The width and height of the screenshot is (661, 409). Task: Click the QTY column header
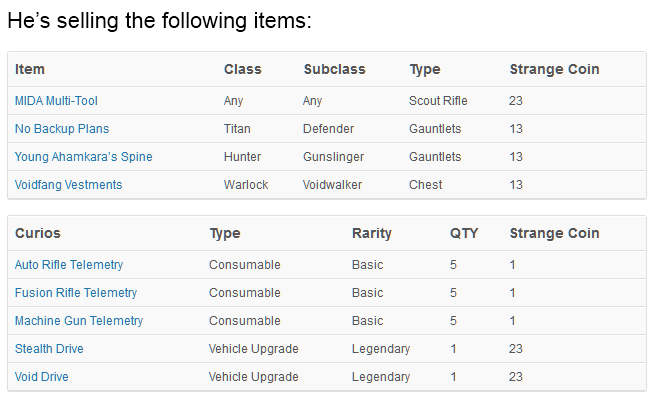tap(463, 233)
